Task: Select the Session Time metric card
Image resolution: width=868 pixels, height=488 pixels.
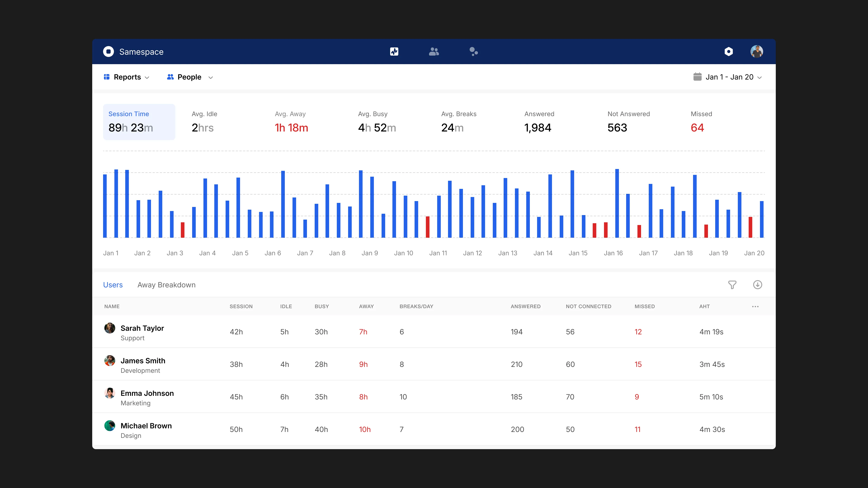Action: (139, 122)
